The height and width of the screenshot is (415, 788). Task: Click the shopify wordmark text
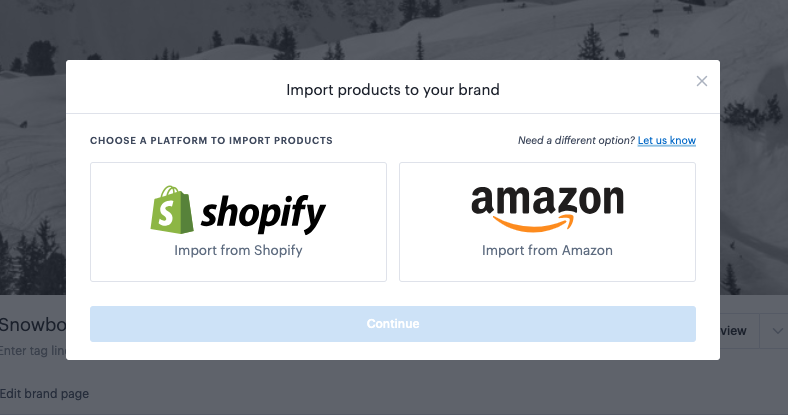click(x=263, y=213)
